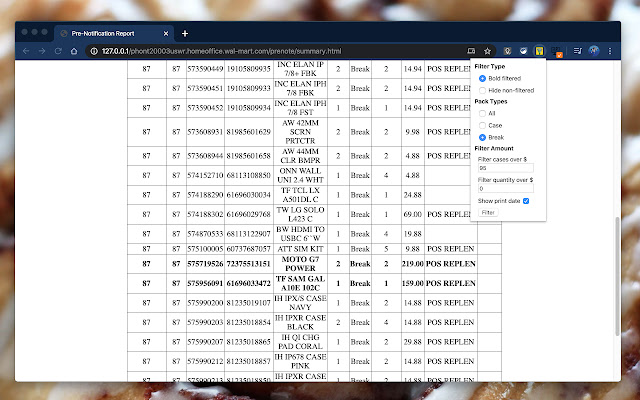Image resolution: width=640 pixels, height=400 pixels.
Task: Select item number 573590452 cell
Action: [x=205, y=108]
